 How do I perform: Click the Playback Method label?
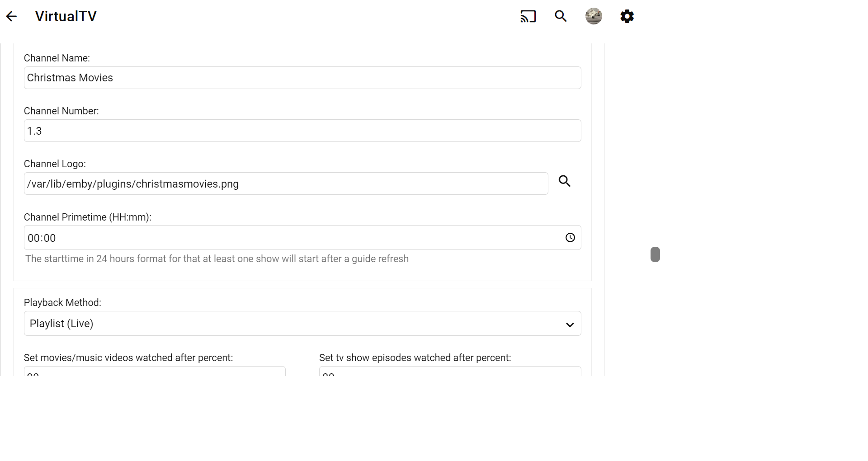[62, 303]
